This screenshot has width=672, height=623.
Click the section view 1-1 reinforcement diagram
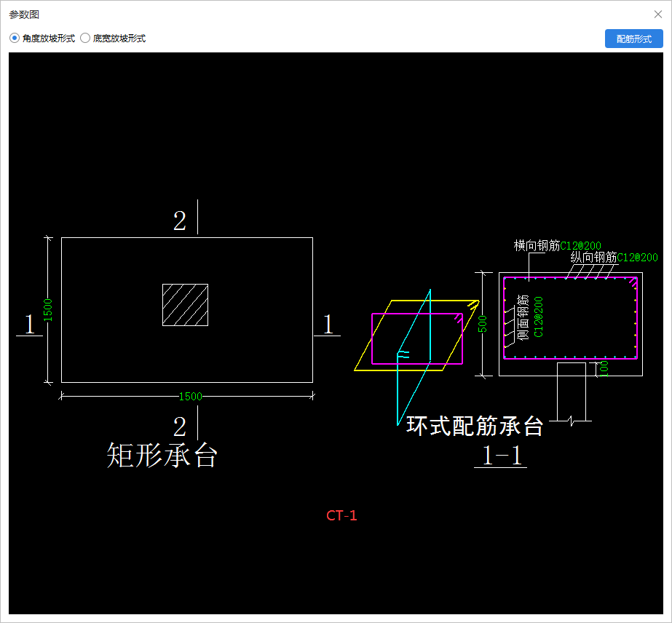(x=570, y=324)
